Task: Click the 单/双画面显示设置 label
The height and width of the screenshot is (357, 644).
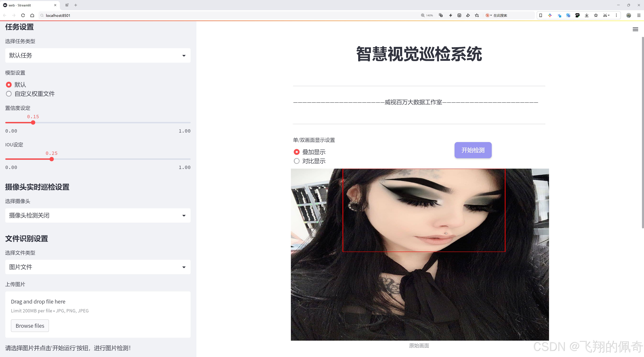Action: point(314,140)
